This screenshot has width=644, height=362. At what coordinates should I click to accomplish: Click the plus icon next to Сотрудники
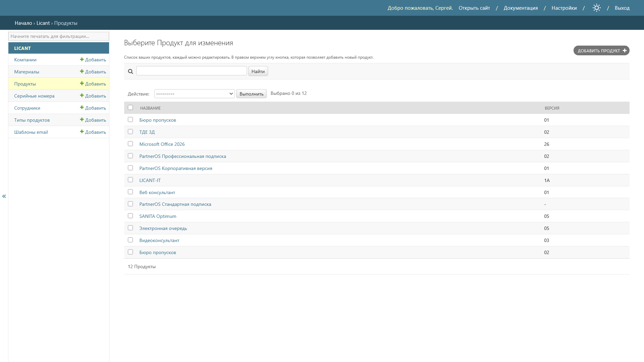82,108
